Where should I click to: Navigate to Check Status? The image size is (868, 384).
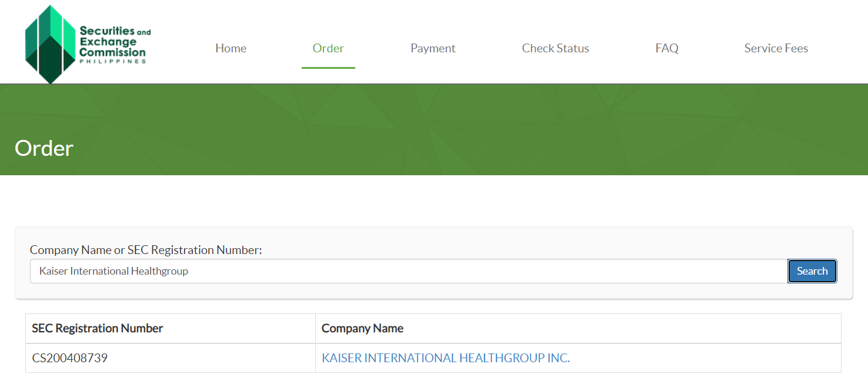point(555,48)
